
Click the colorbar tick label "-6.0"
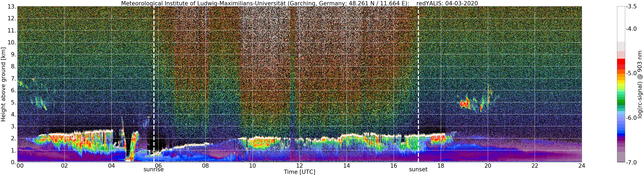(x=631, y=118)
